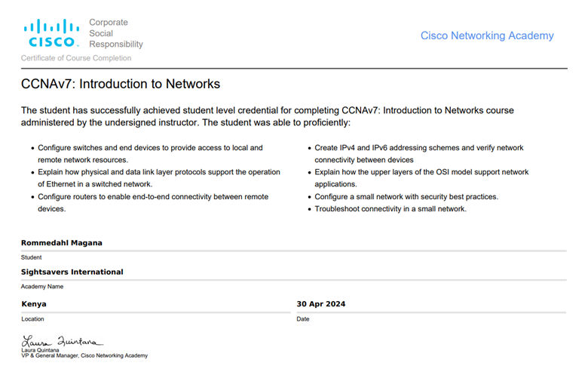The width and height of the screenshot is (588, 369).
Task: Select the Corporate Social Responsibility text
Action: [115, 33]
